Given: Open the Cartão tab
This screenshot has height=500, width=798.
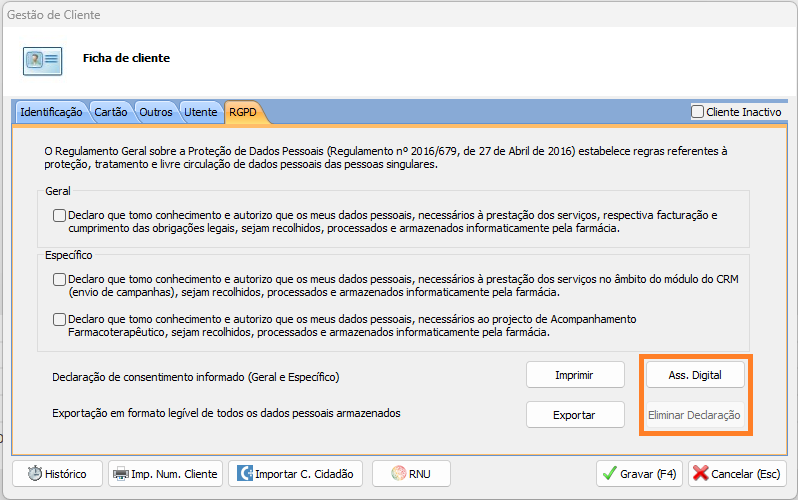Looking at the screenshot, I should click(x=110, y=112).
